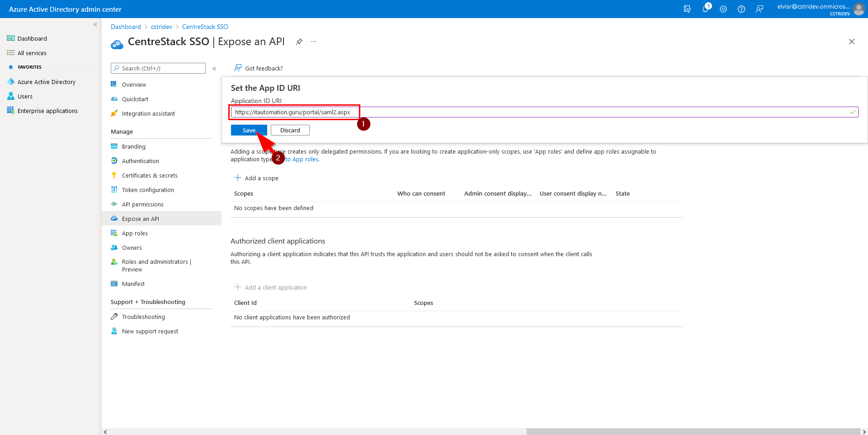868x435 pixels.
Task: Open Azure Active Directory favorite
Action: 47,82
